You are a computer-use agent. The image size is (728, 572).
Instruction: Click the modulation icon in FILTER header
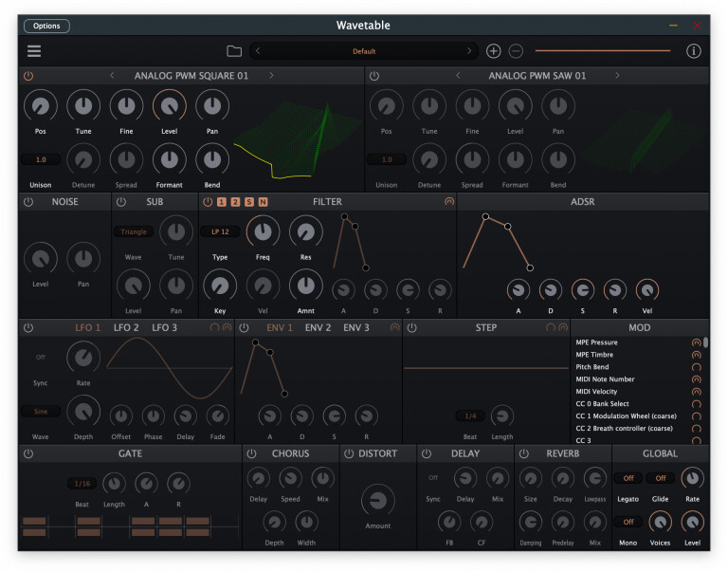tap(448, 202)
